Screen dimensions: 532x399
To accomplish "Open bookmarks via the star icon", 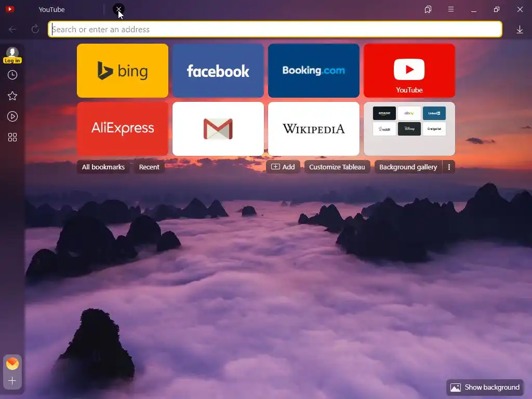I will tap(12, 96).
